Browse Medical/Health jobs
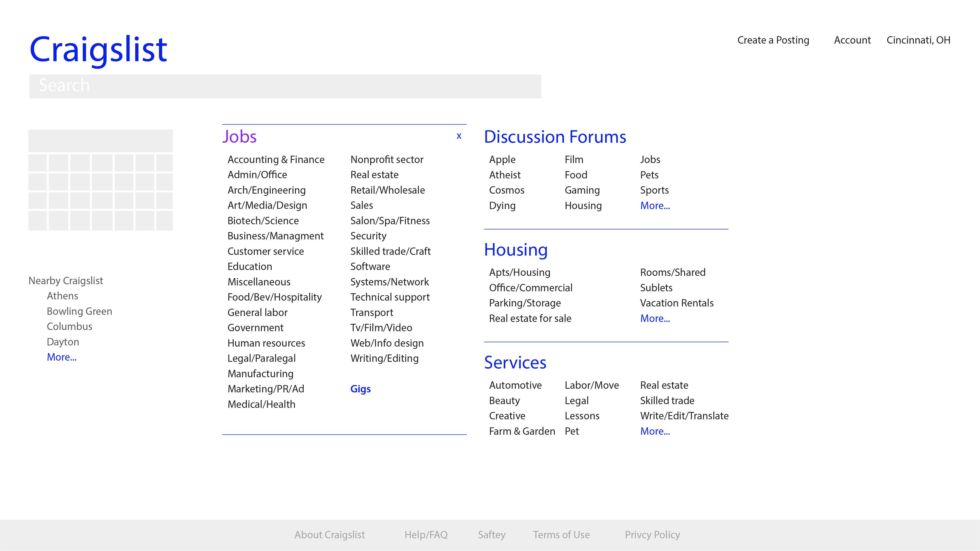Screen dimensions: 980x551 point(262,404)
